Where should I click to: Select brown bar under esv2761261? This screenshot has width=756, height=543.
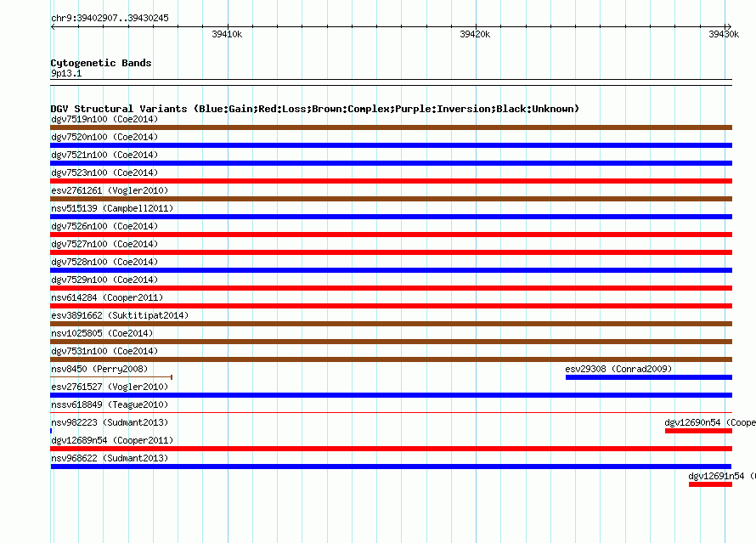pyautogui.click(x=391, y=199)
